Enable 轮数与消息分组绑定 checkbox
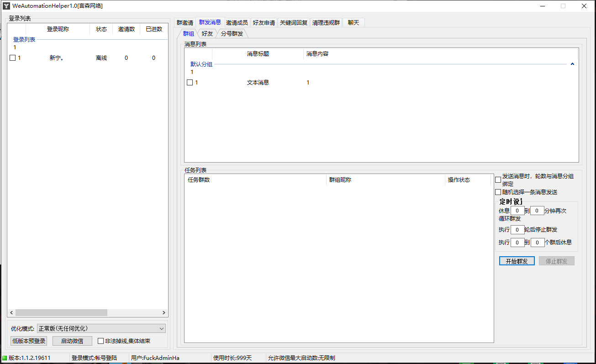 point(498,180)
